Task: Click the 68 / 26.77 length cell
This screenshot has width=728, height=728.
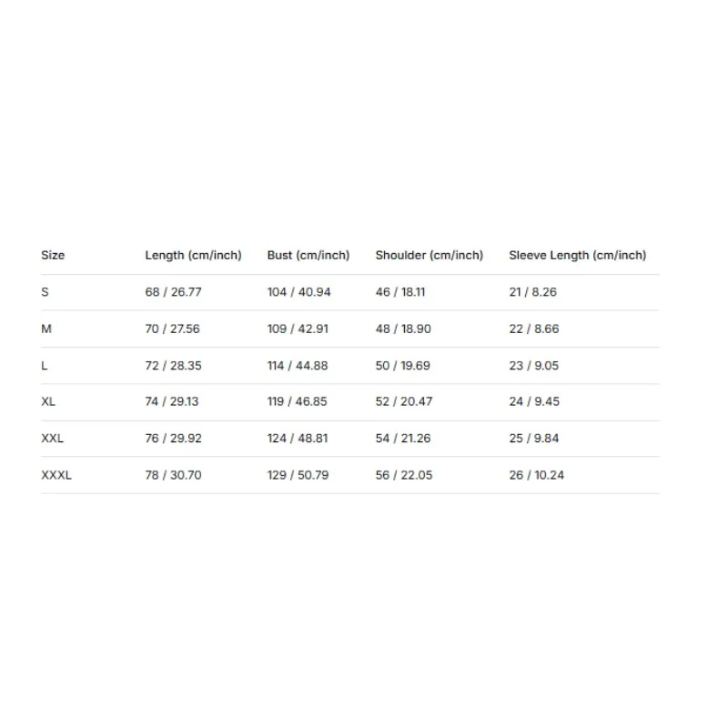Action: [x=173, y=292]
